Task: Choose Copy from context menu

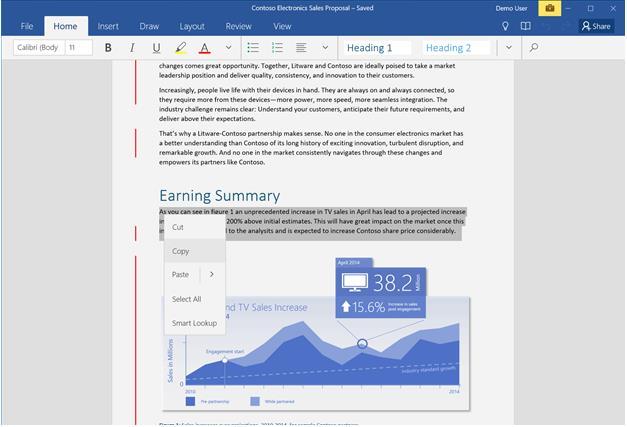Action: (195, 251)
